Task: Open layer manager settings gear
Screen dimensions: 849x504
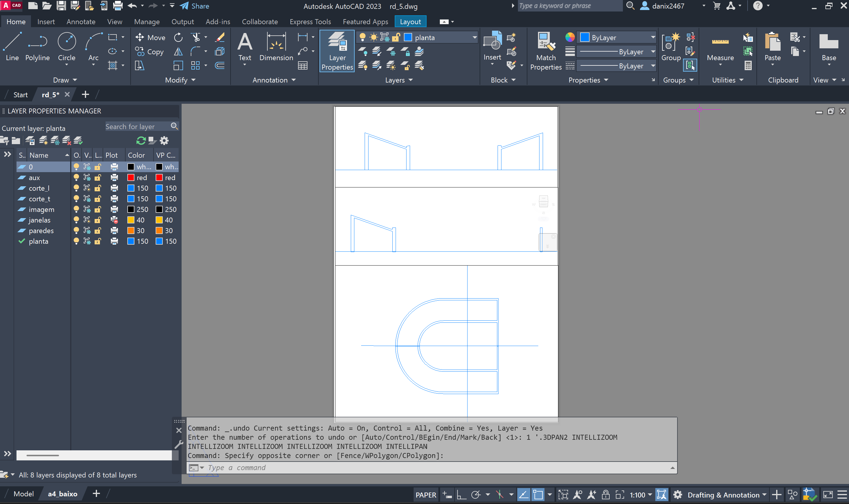Action: click(164, 141)
